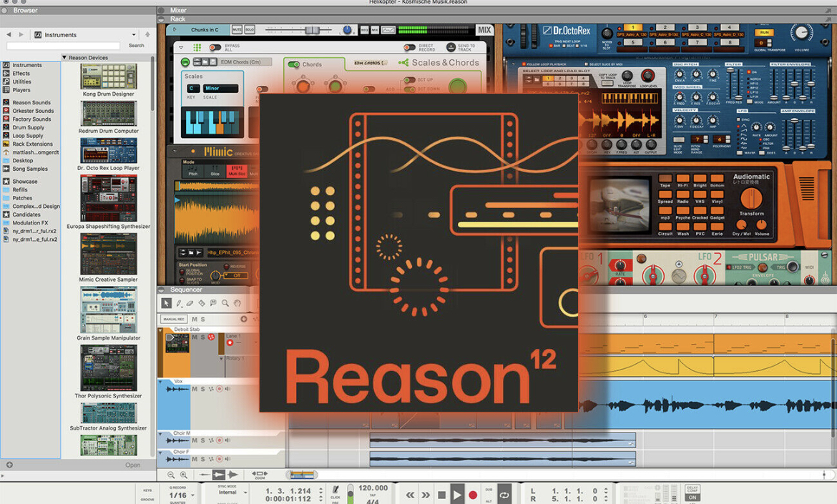
Task: Click the browser forward arrow
Action: click(x=21, y=34)
